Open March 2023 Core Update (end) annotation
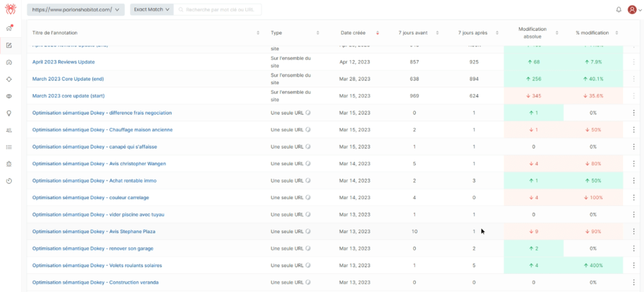This screenshot has height=292, width=644. 68,78
